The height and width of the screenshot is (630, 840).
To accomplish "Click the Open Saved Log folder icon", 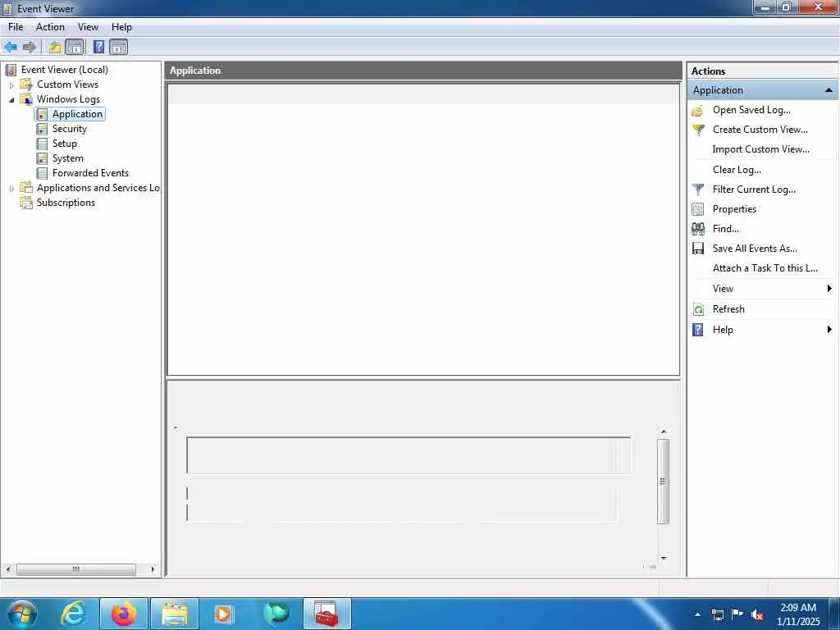I will pos(697,111).
